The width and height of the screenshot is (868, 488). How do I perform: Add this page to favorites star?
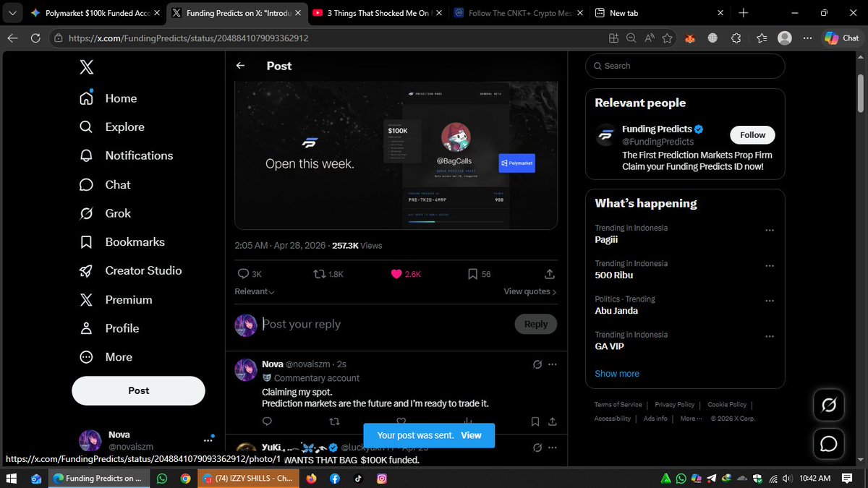[x=667, y=38]
